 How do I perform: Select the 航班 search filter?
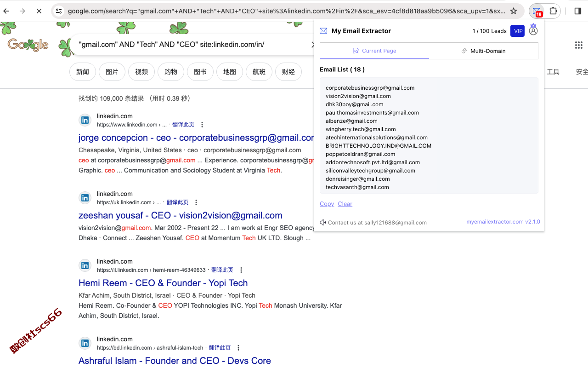click(x=259, y=72)
